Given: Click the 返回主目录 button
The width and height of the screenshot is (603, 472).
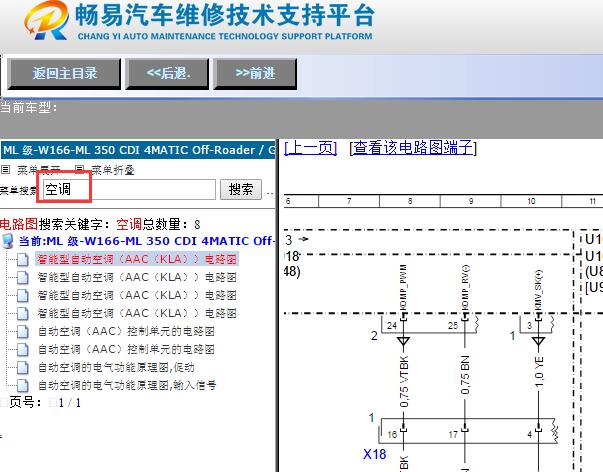Looking at the screenshot, I should [64, 73].
